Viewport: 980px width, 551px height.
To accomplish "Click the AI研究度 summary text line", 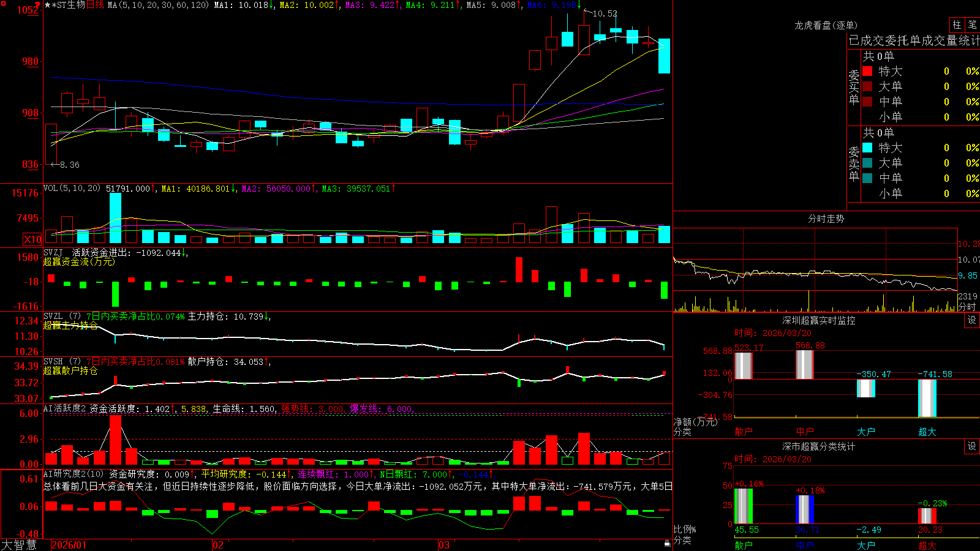I will (358, 486).
